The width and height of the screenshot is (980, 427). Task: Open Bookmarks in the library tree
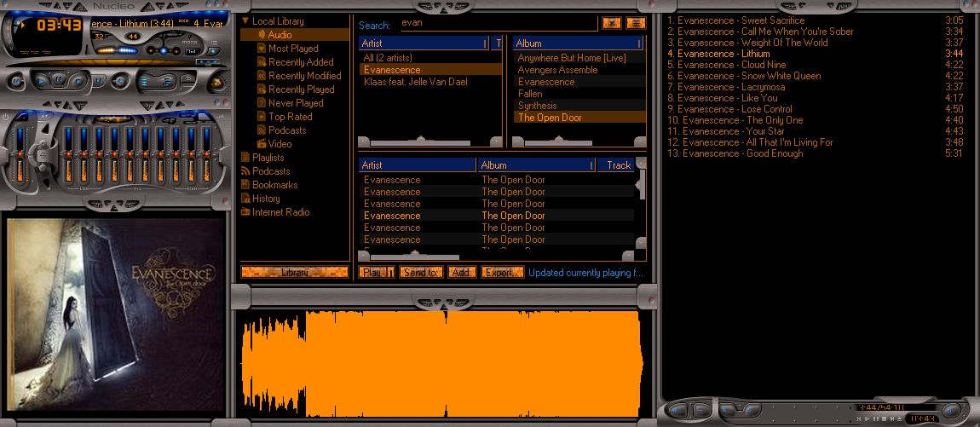tap(274, 185)
